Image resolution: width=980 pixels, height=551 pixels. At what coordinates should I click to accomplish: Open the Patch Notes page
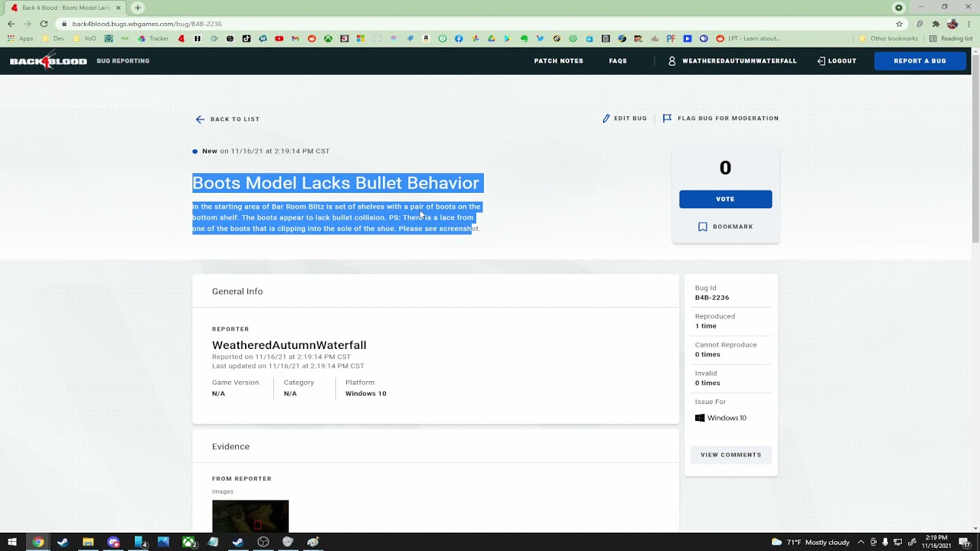click(558, 61)
